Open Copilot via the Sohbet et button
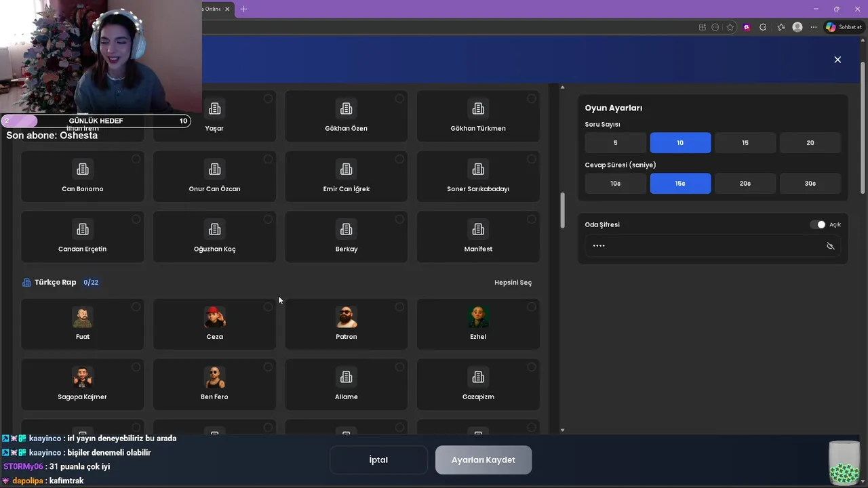 pos(844,27)
